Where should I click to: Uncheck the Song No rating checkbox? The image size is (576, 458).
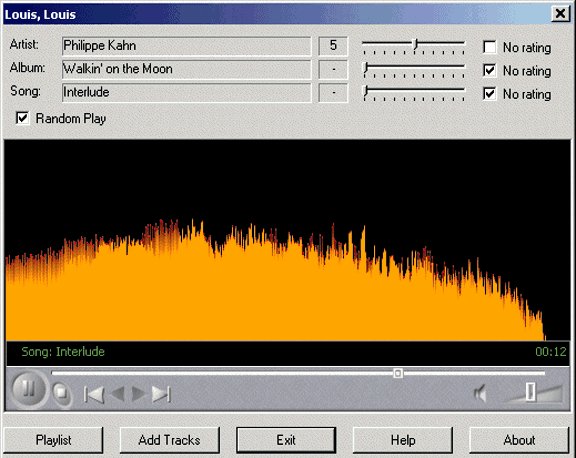490,93
